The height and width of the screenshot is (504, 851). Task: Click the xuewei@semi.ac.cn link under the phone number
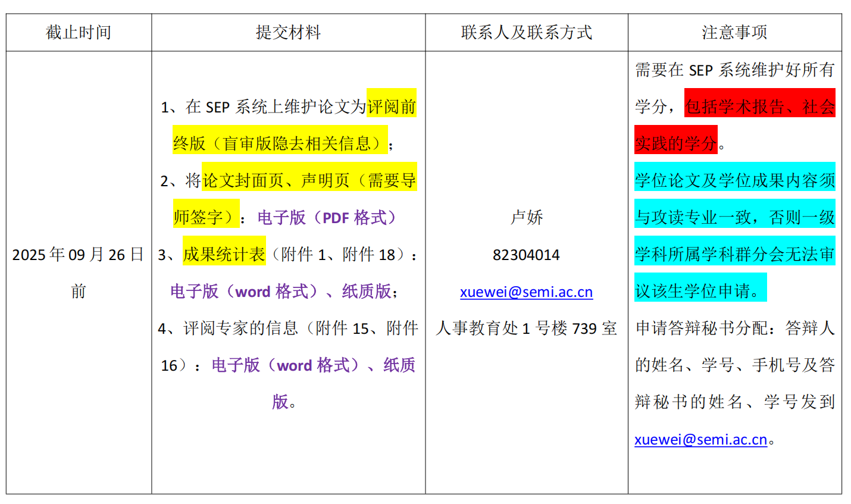526,292
